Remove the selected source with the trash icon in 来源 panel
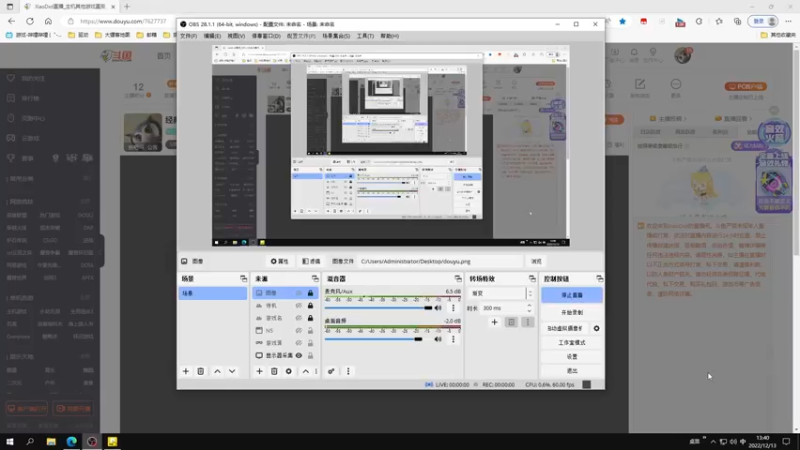The width and height of the screenshot is (800, 450). click(x=274, y=371)
